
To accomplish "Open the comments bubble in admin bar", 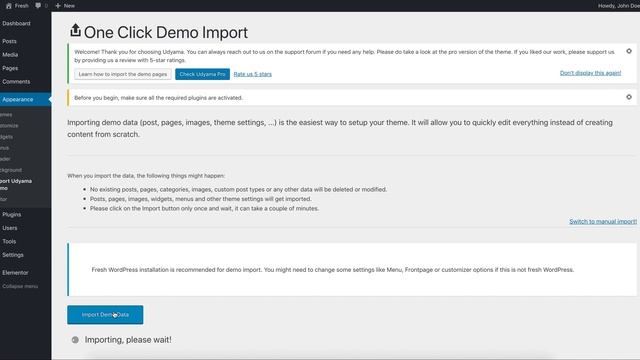I will click(38, 6).
